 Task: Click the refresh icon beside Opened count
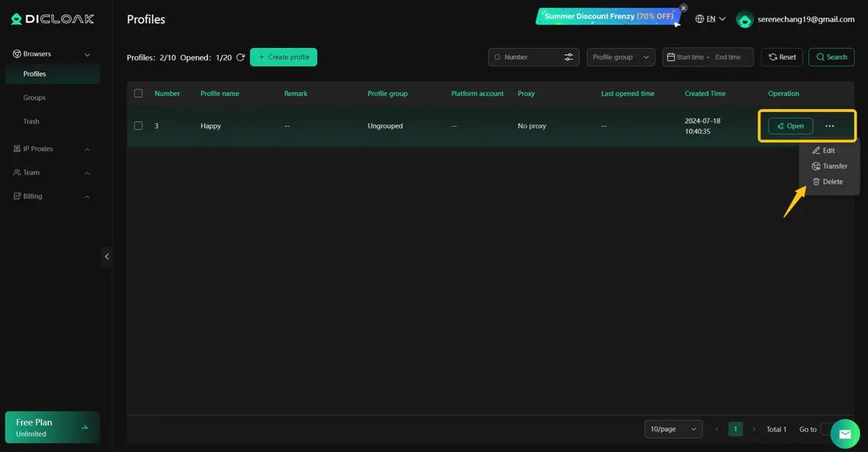[240, 58]
